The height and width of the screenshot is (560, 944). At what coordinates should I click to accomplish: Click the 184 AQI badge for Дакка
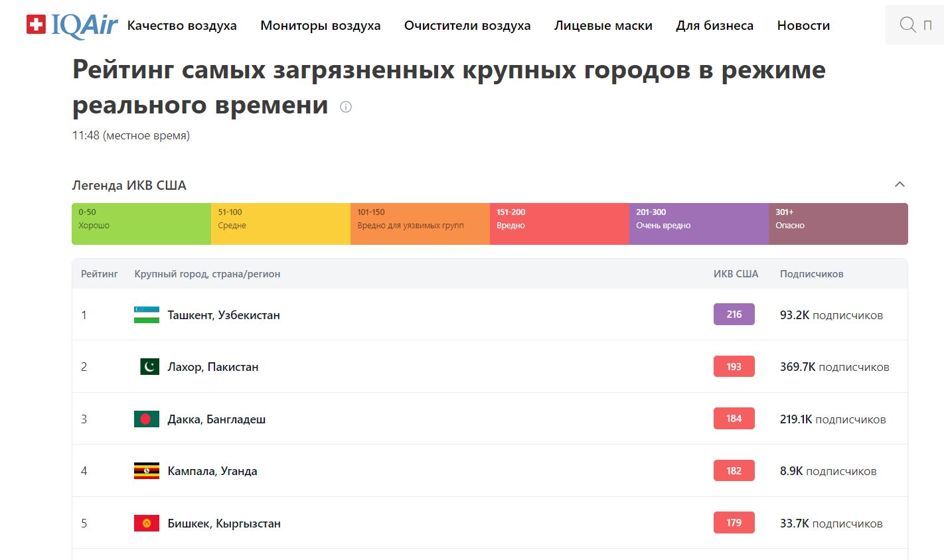pyautogui.click(x=734, y=419)
